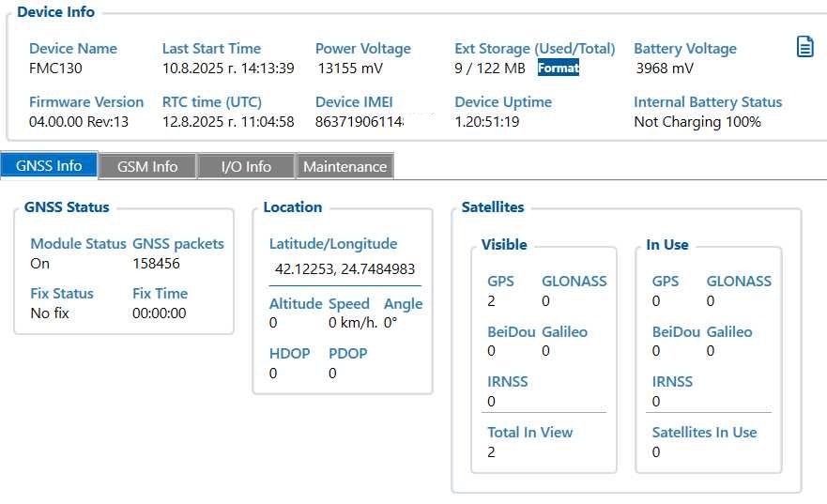Click the RTC time (UTC) value
Viewport: 827px width, 504px height.
point(228,122)
